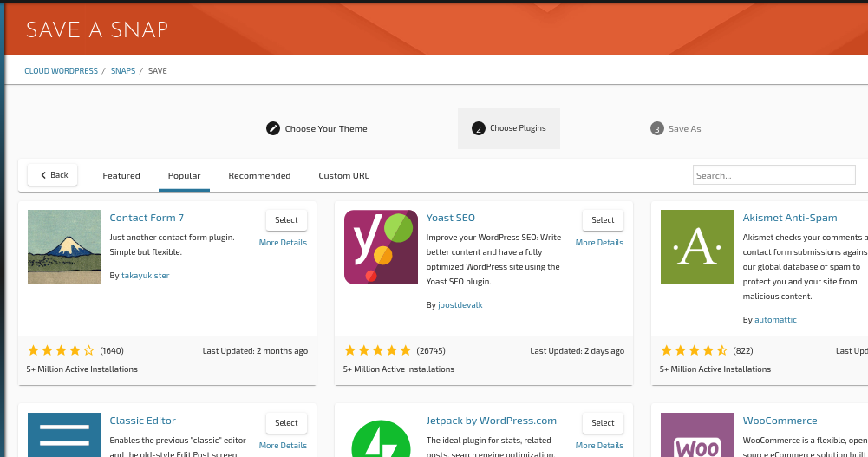Click the Classic Editor plugin icon
Viewport: 868px width, 457px height.
click(64, 434)
